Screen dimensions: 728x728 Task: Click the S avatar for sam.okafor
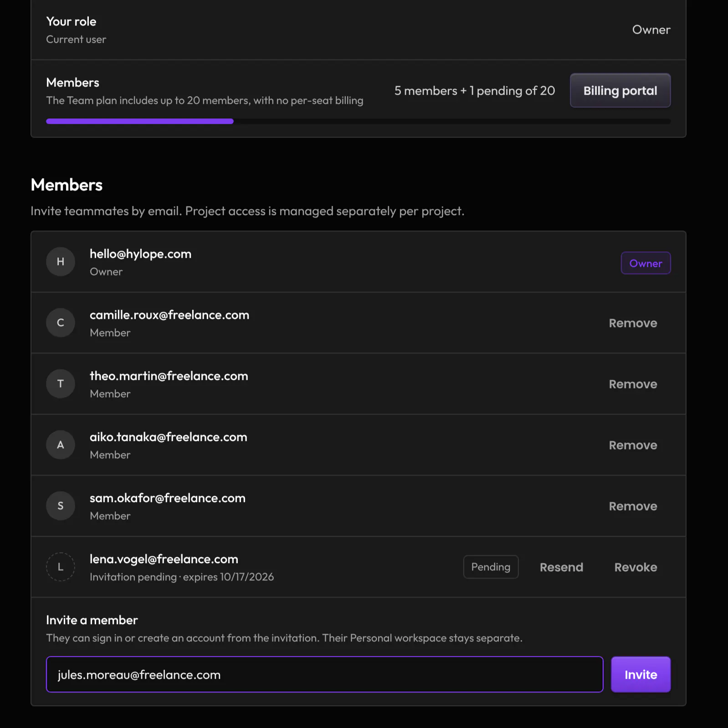click(61, 506)
